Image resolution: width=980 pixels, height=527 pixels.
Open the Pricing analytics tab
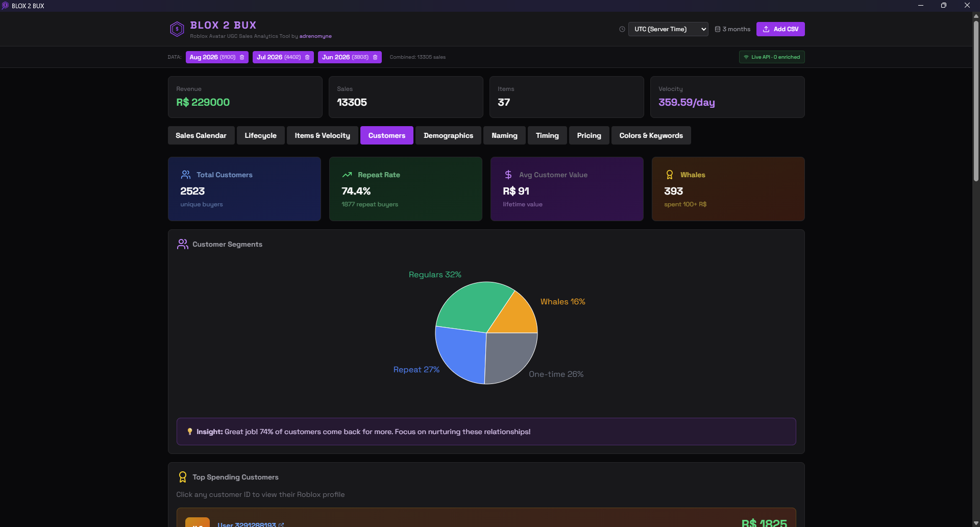coord(589,135)
